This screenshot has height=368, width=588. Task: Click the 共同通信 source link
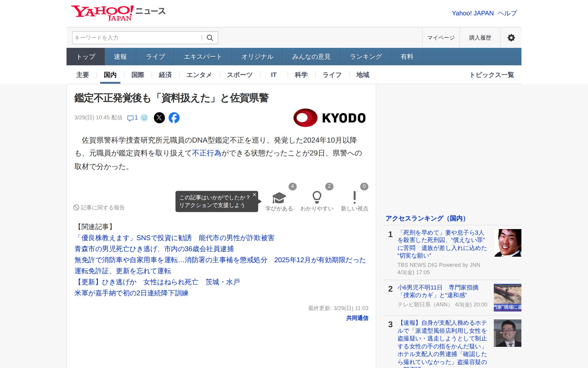click(x=357, y=318)
